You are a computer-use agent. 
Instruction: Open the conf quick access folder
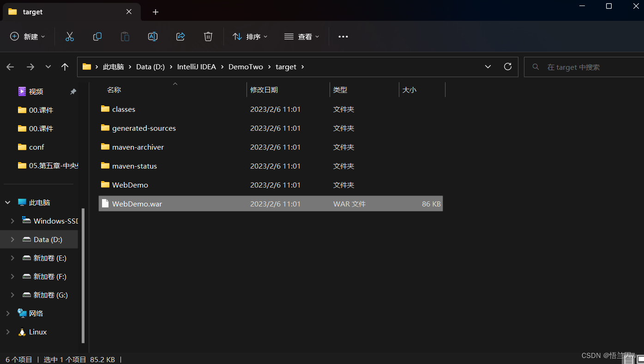tap(36, 147)
